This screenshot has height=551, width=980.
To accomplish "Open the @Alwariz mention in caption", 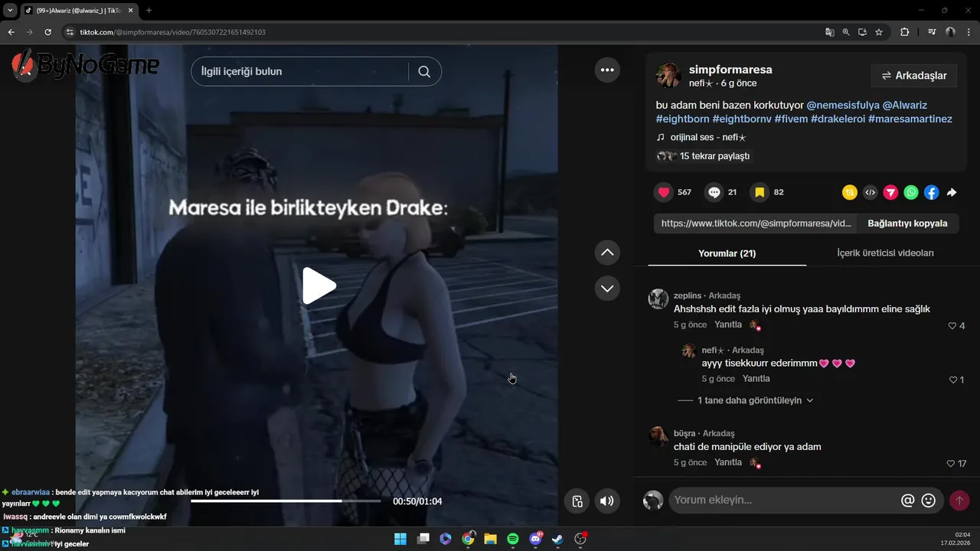I will 905,105.
